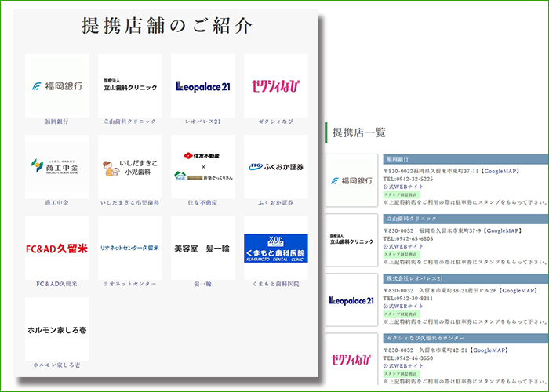Click the ゼクシィなび caption under grid tile
The width and height of the screenshot is (549, 392).
[276, 122]
